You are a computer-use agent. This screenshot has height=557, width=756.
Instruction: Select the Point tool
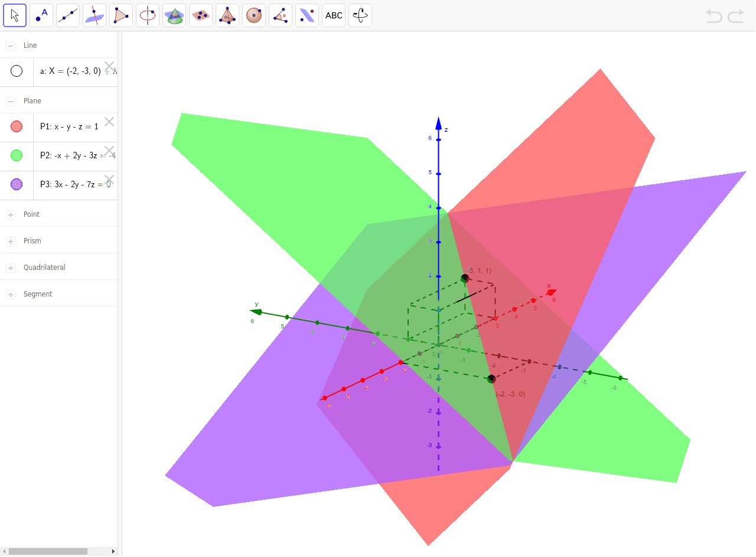pyautogui.click(x=41, y=15)
